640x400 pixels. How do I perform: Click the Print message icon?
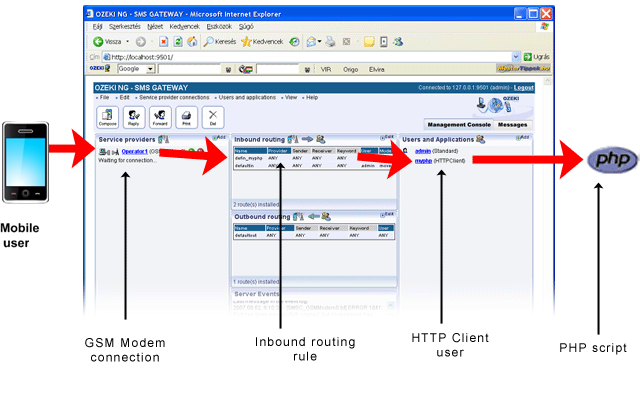point(187,117)
